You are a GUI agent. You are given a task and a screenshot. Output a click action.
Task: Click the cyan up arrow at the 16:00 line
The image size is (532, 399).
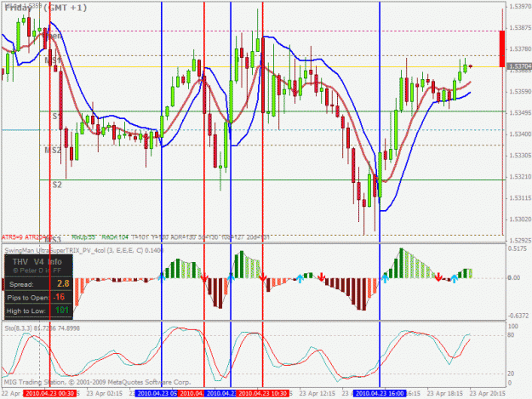385,279
